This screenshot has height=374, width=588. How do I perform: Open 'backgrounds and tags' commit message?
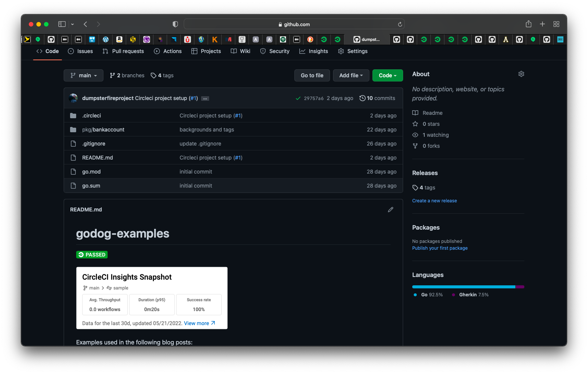pyautogui.click(x=207, y=130)
